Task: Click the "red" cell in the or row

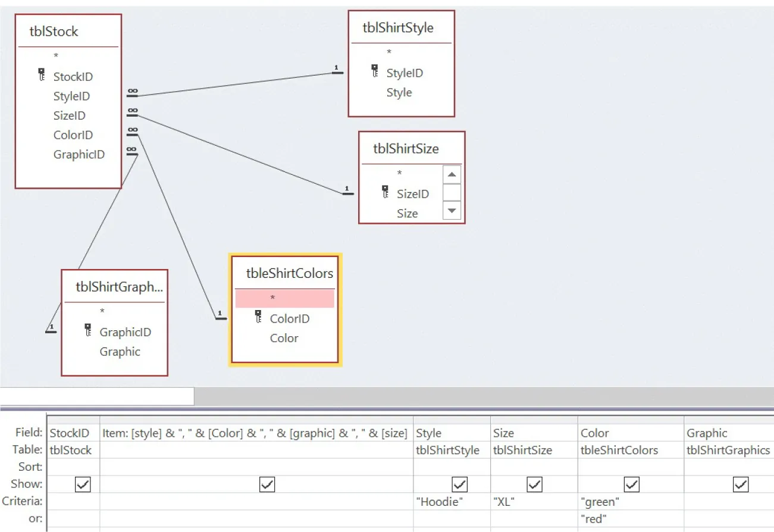Action: tap(630, 518)
